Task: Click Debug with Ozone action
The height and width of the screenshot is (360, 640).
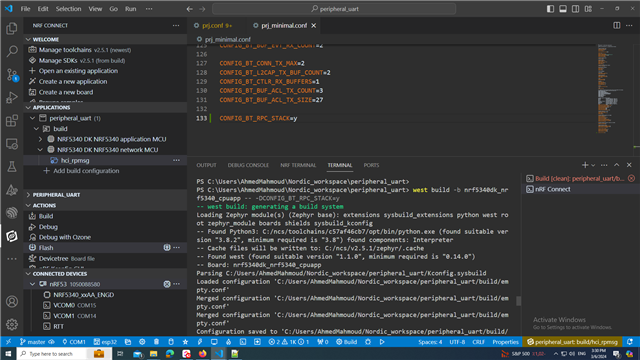Action: pyautogui.click(x=64, y=237)
